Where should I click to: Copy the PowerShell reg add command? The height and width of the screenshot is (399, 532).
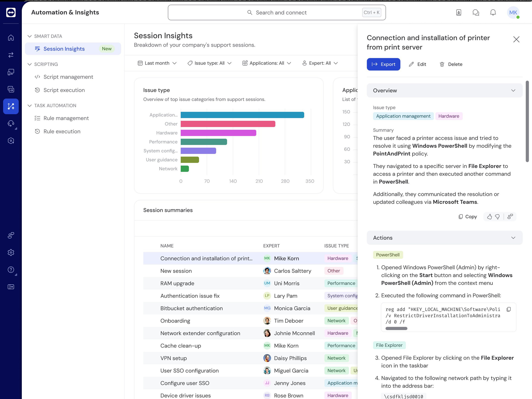[509, 309]
